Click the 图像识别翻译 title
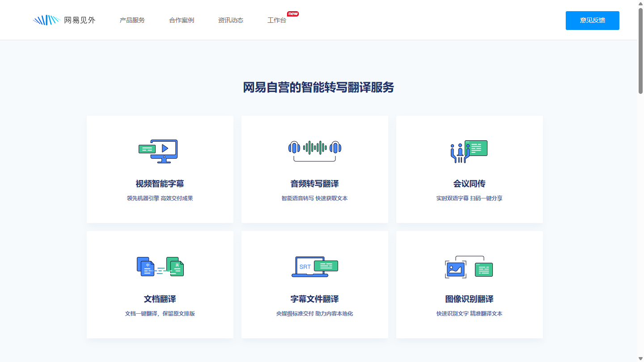This screenshot has height=362, width=644. [x=470, y=299]
